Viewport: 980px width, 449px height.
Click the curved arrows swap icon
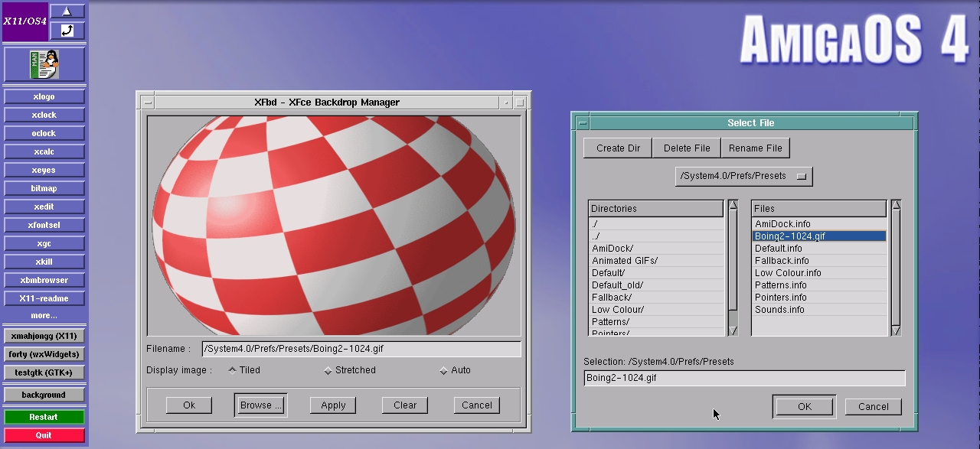(x=67, y=31)
